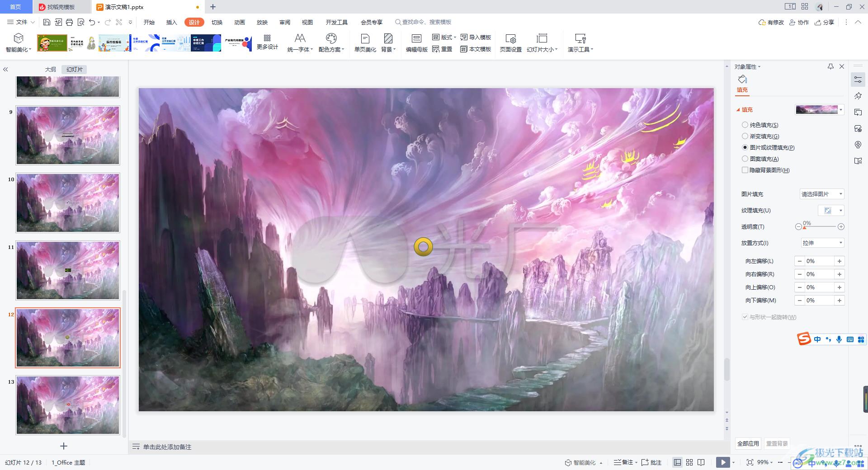Click 全部应用 apply to all button
868x470 pixels.
(x=748, y=443)
